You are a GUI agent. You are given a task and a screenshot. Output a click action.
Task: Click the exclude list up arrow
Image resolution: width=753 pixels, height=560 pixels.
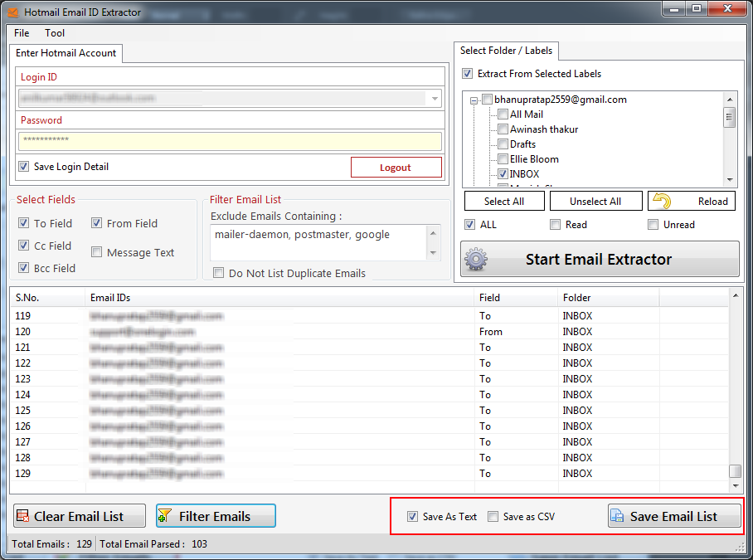(433, 233)
